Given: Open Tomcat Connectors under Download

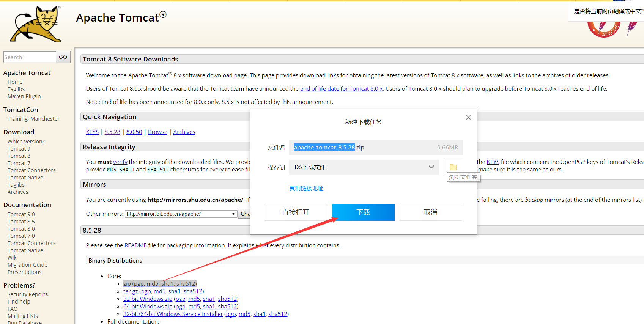Looking at the screenshot, I should [x=31, y=170].
